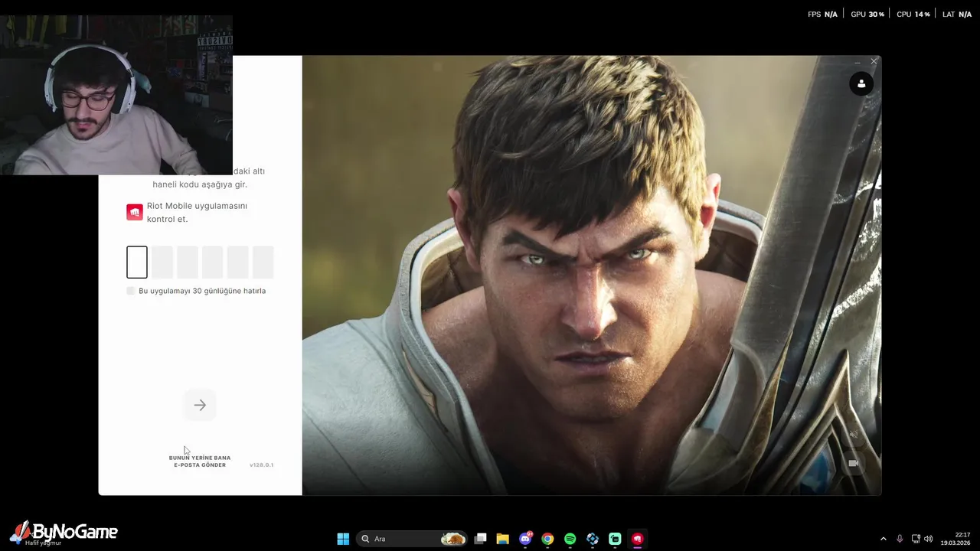Click the LAT N/A overlay readout
Screen dimensions: 980x551
coord(957,15)
